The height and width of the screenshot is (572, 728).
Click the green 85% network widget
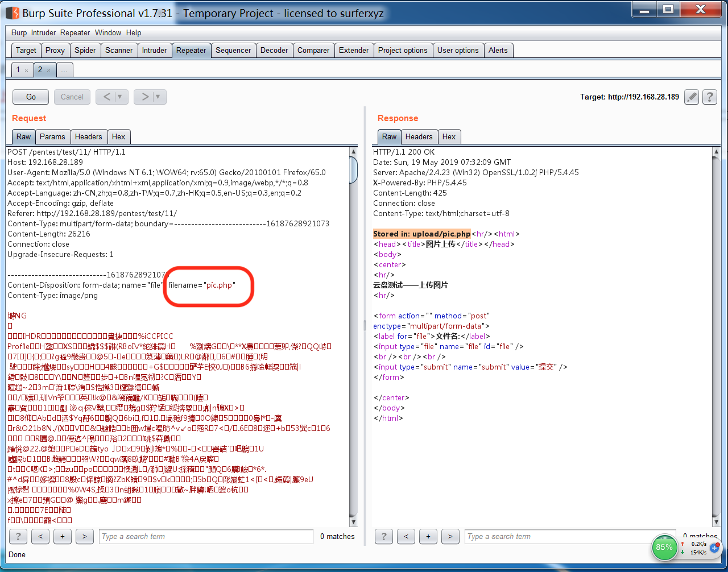tap(664, 548)
